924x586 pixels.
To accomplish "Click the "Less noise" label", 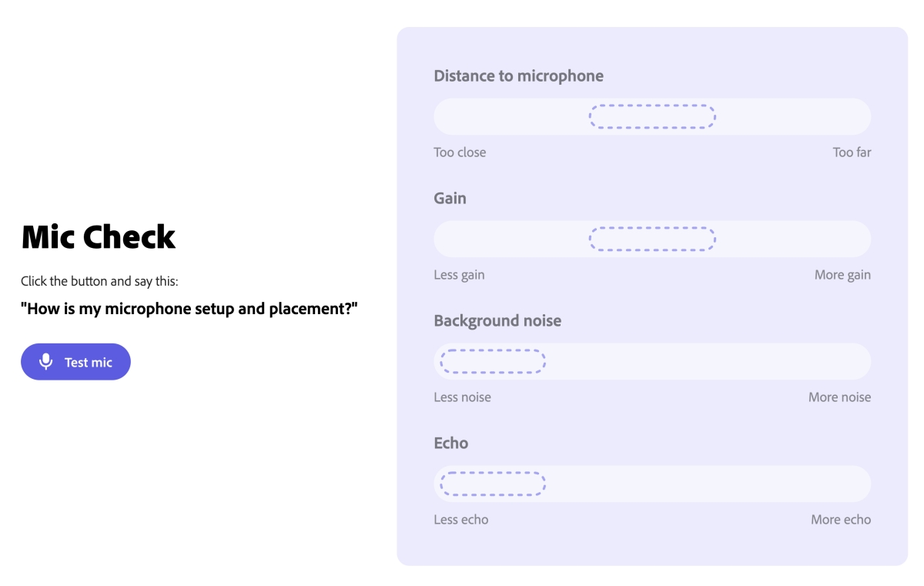I will pos(462,397).
